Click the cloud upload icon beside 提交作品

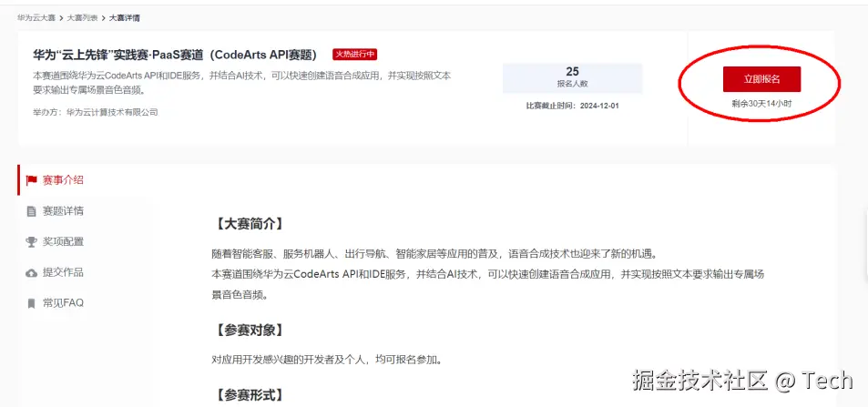click(x=32, y=272)
